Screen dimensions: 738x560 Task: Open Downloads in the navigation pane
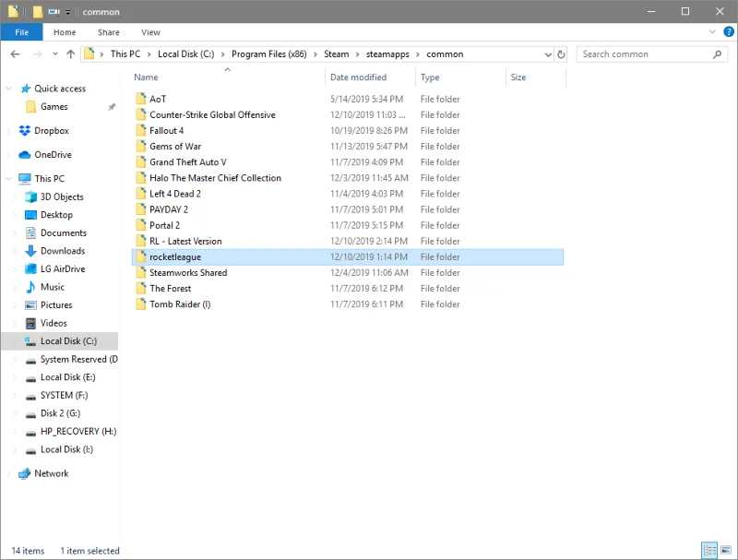(63, 251)
